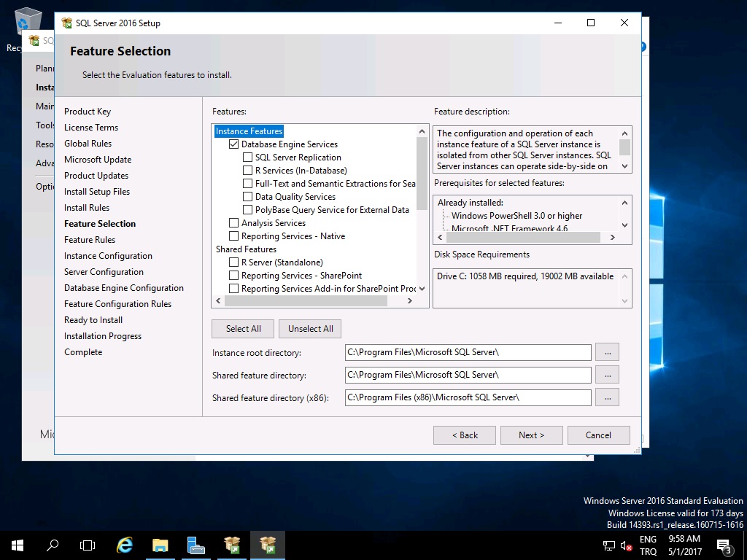Screen dimensions: 747x560
Task: Switch to active SQL Server Setup taskbar icon
Action: click(x=268, y=545)
